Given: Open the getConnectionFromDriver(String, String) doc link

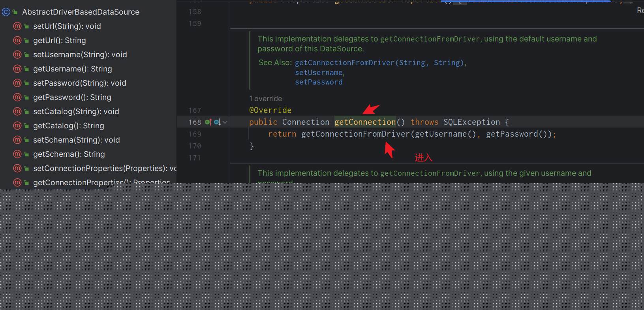Looking at the screenshot, I should (x=379, y=63).
